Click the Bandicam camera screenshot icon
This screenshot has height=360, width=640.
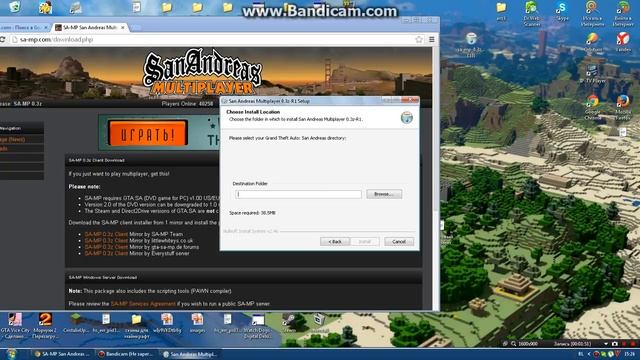pyautogui.click(x=615, y=344)
